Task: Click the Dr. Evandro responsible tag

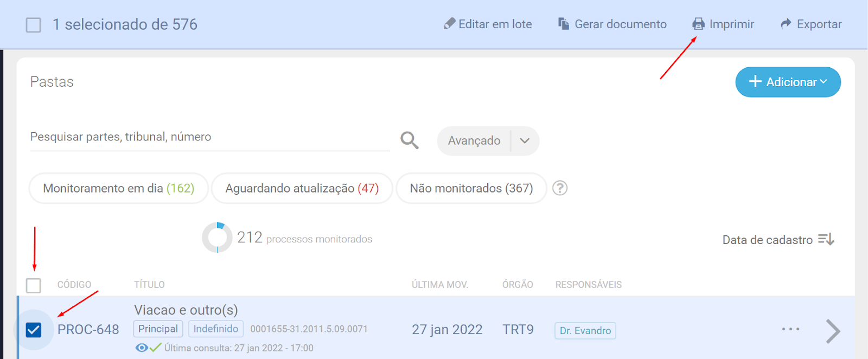Action: (x=585, y=331)
